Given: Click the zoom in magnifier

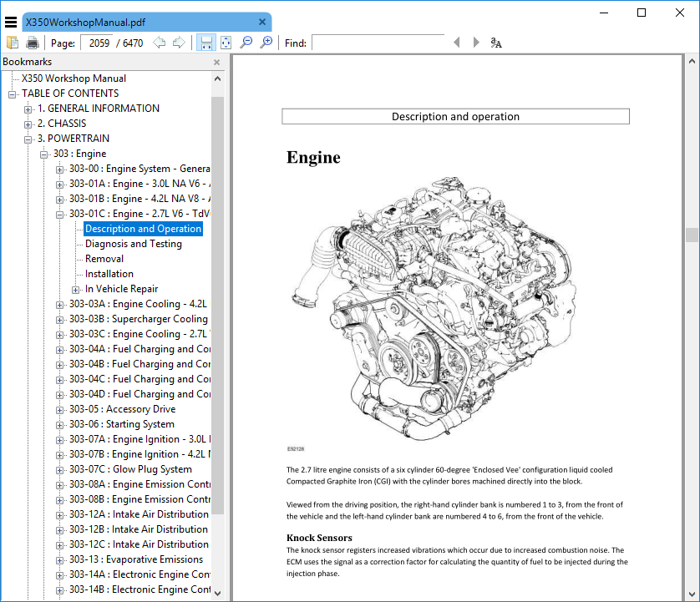Looking at the screenshot, I should point(266,43).
